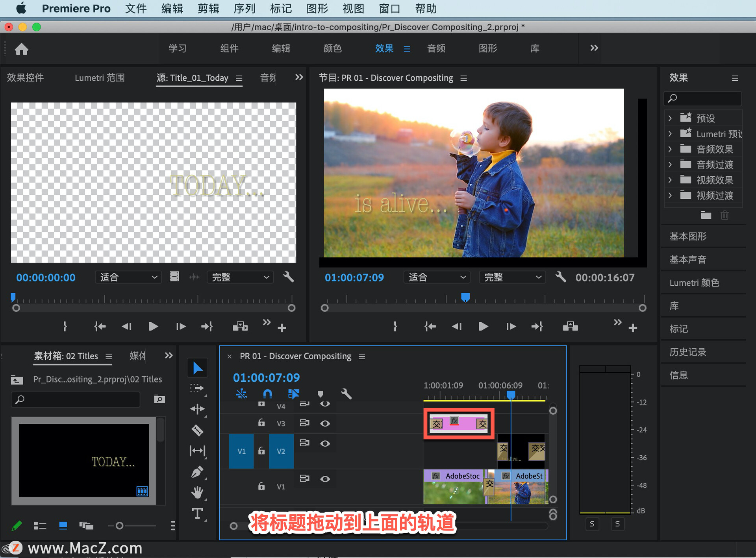This screenshot has width=756, height=558.
Task: Click bin folder-up navigation icon
Action: pyautogui.click(x=17, y=380)
